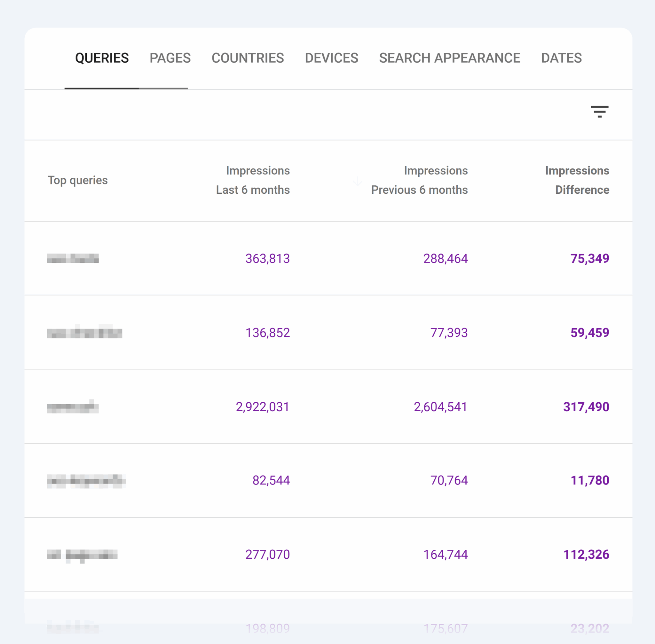Screen dimensions: 655x644
Task: Click the 2,604,541 previous impressions value
Action: 441,407
